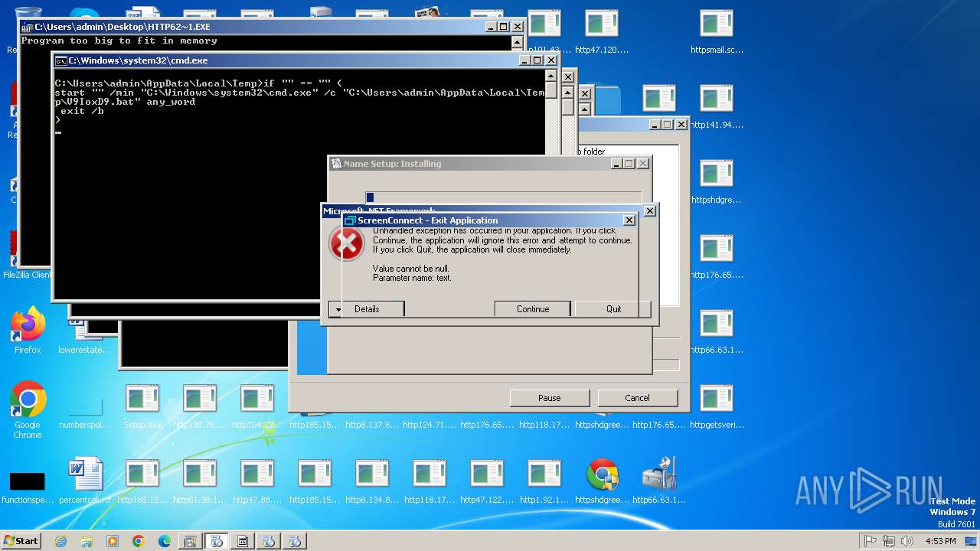This screenshot has height=551, width=980.
Task: Select Setup.exe desktop icon
Action: click(142, 407)
